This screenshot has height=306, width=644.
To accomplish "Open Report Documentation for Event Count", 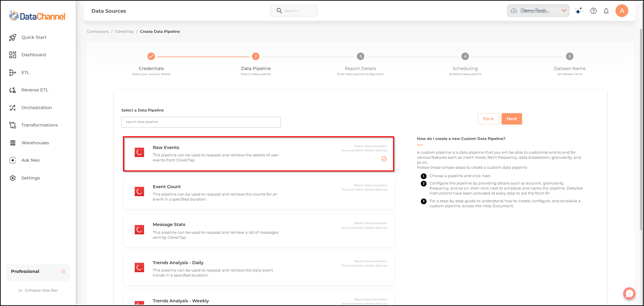I will 370,185.
